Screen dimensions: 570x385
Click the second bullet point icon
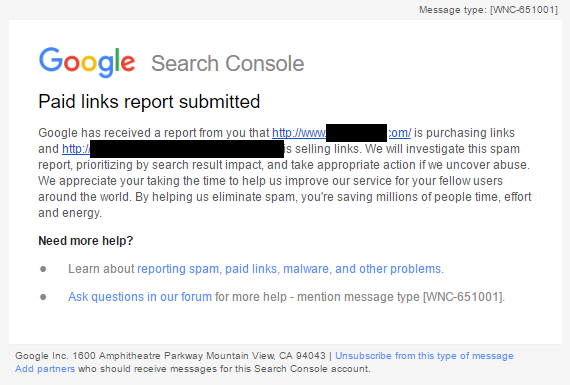click(x=43, y=297)
